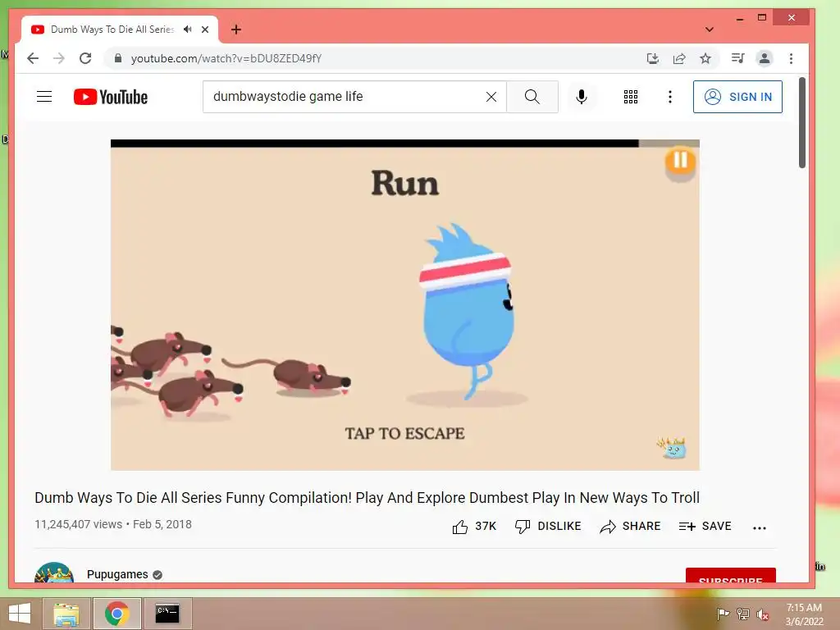This screenshot has height=630, width=840.
Task: Open the taskbar clock and date
Action: 804,614
